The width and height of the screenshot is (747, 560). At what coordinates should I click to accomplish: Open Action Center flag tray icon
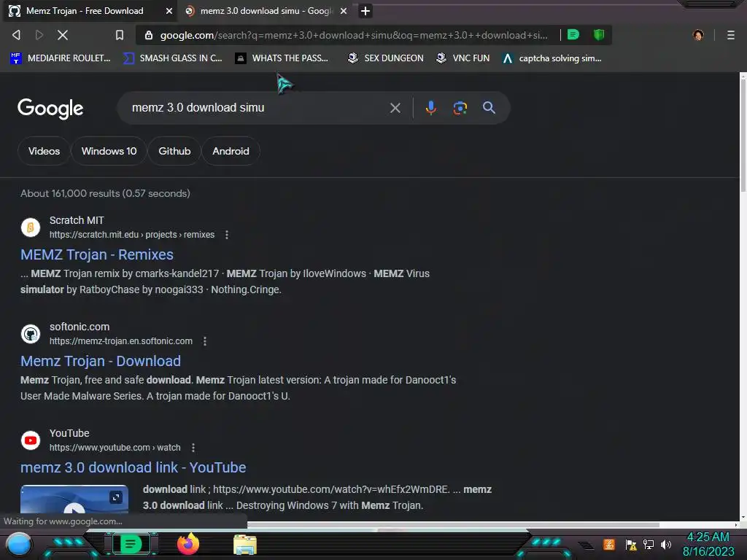pos(631,545)
